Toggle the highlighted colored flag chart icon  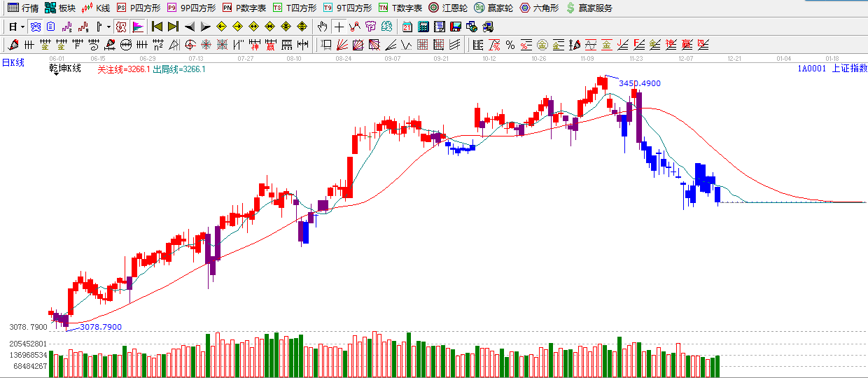coord(138,27)
